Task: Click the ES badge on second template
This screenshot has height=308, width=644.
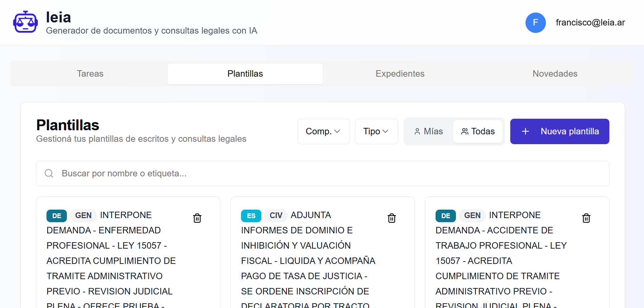Action: 251,216
